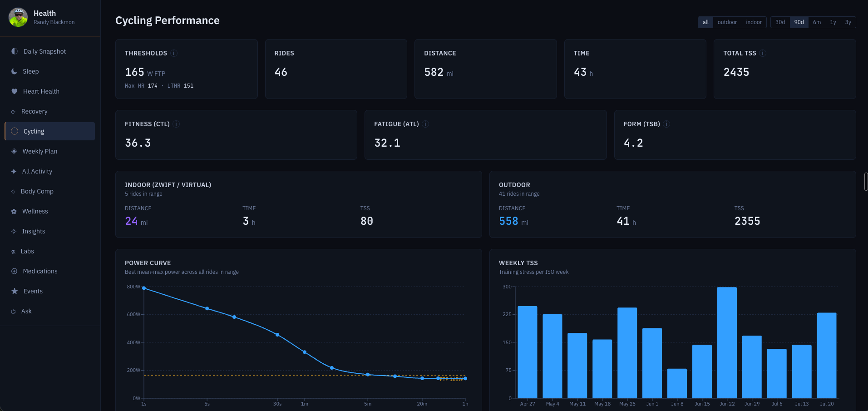Screen dimensions: 868x411
Task: Open the Daily Snapshot page
Action: 50,51
